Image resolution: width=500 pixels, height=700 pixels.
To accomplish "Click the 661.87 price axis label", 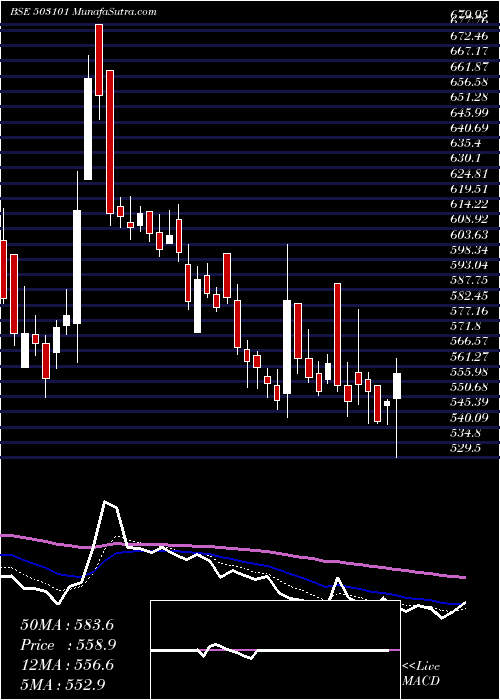I will coord(469,66).
